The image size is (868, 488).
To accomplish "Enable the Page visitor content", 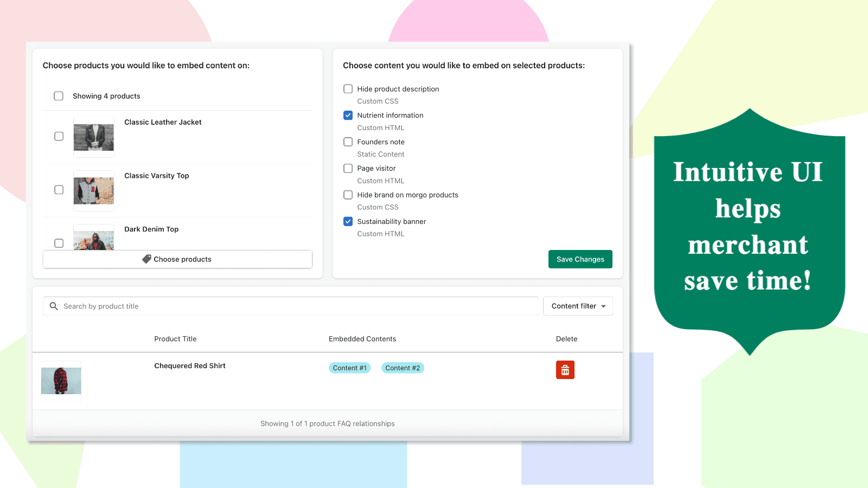I will [348, 168].
